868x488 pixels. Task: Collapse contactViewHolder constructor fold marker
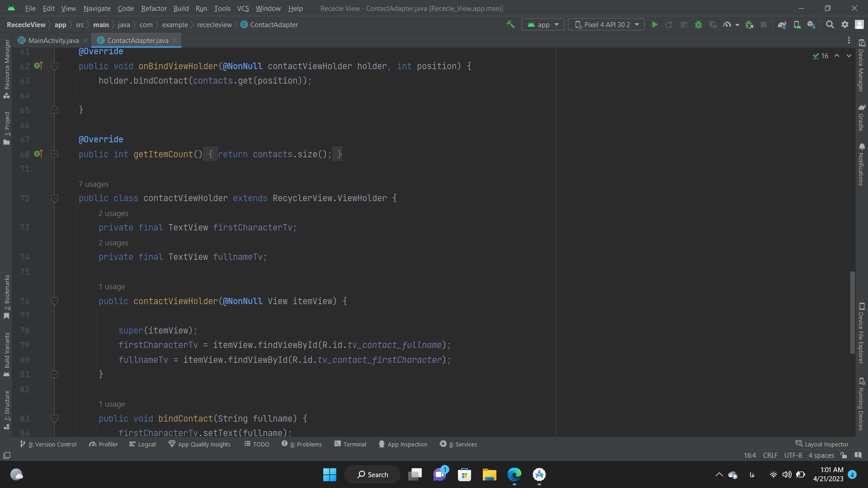pyautogui.click(x=55, y=301)
